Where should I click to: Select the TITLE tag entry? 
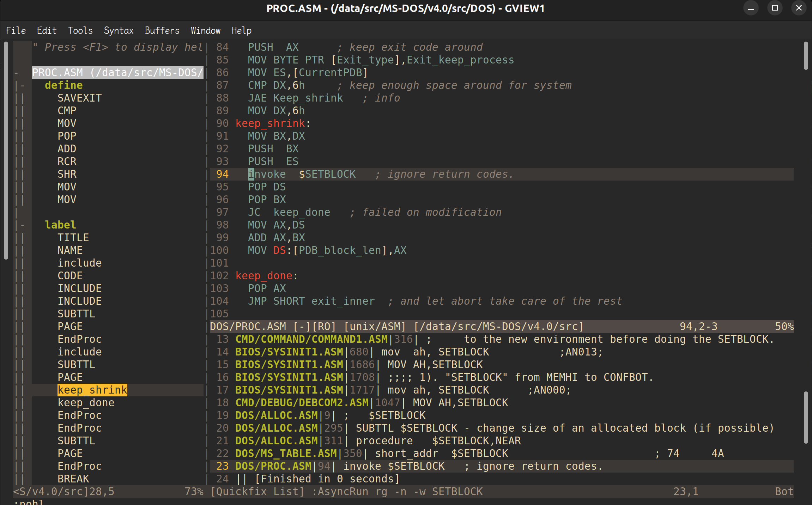(x=73, y=238)
